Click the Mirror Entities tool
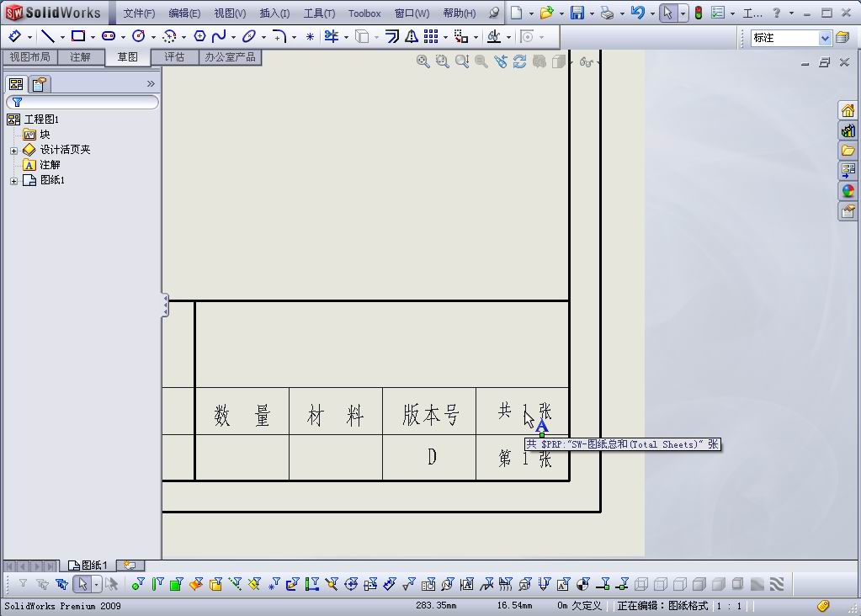The image size is (861, 616). click(412, 36)
